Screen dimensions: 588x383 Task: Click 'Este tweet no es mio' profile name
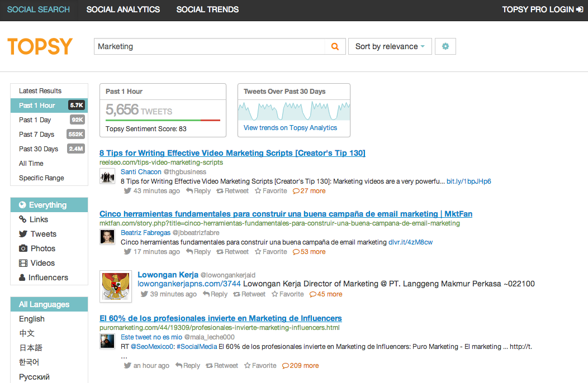click(x=151, y=337)
